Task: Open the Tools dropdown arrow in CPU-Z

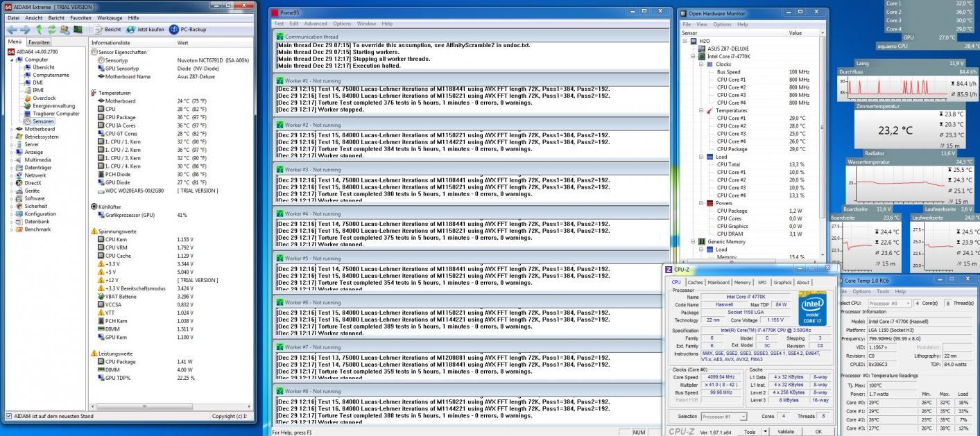Action: click(766, 431)
